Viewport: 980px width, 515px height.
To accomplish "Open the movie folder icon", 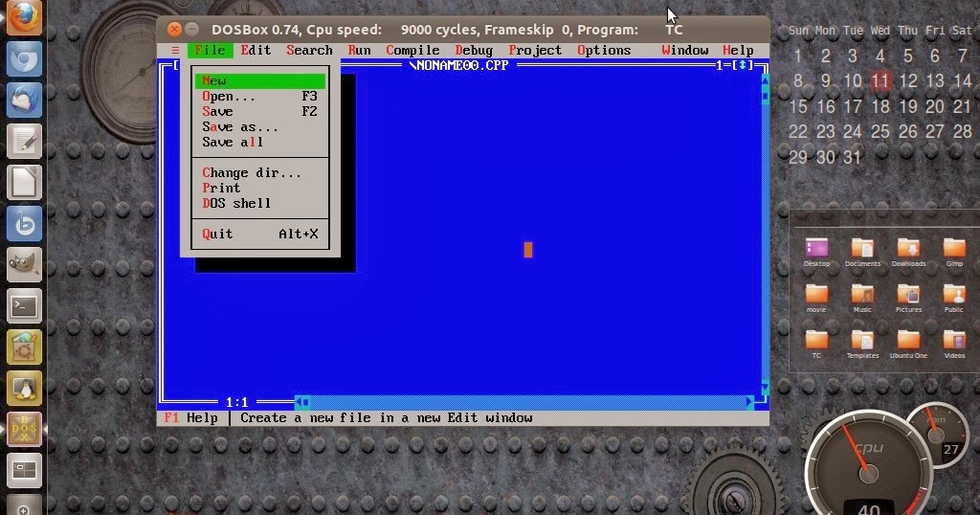I will pyautogui.click(x=816, y=298).
